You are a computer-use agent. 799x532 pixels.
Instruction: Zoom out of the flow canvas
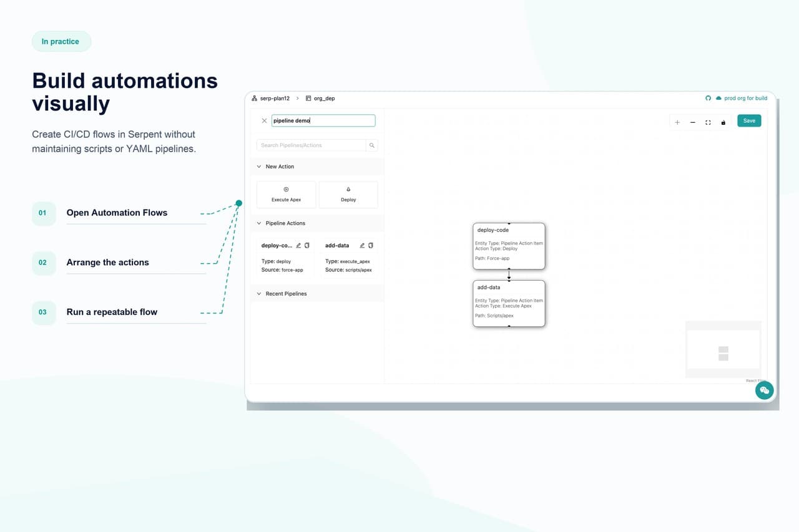693,122
